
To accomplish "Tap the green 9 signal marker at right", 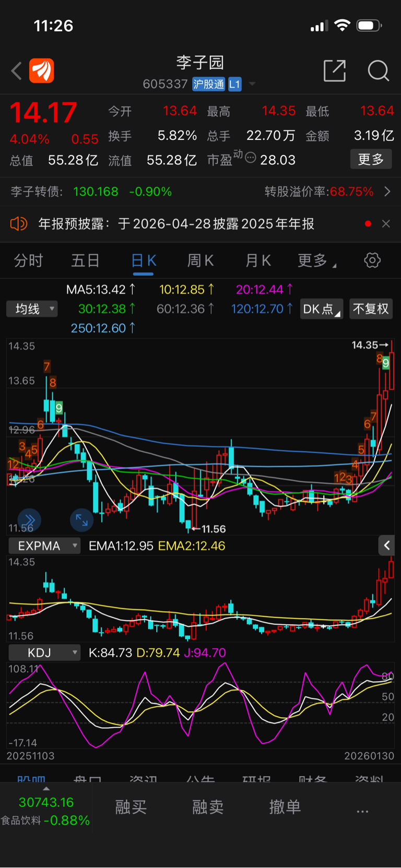I will (385, 363).
